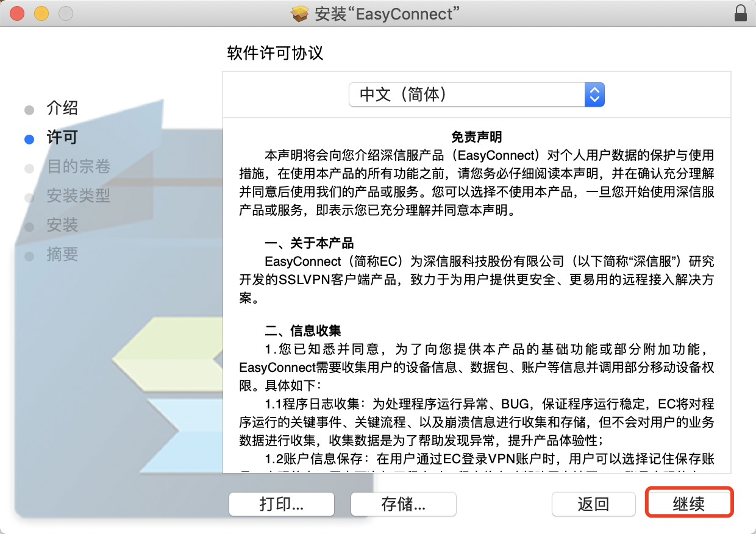This screenshot has height=534, width=756.
Task: Go back with the 返回 button
Action: pyautogui.click(x=593, y=504)
